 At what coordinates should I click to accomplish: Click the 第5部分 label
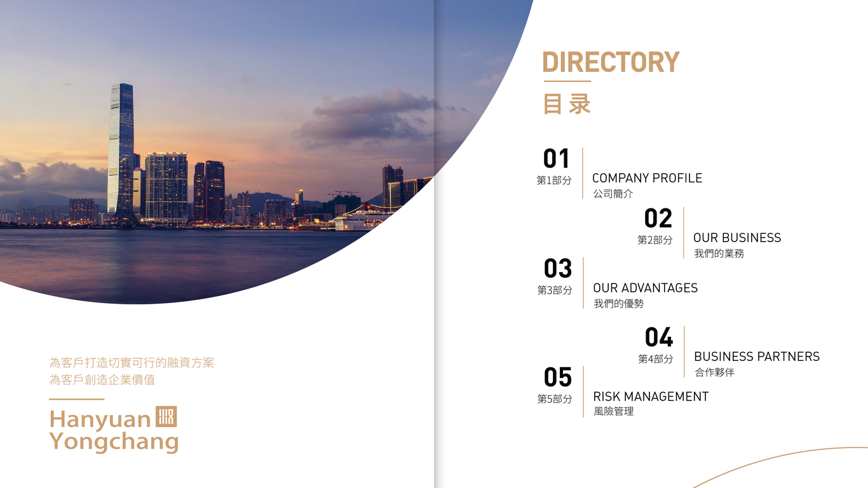coord(555,399)
